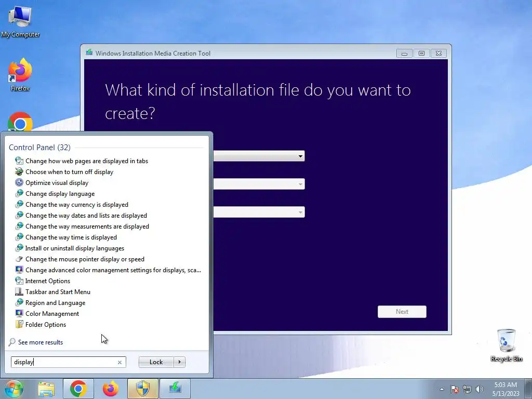Screen dimensions: 532x399
Task: Select Install or uninstall display languages
Action: (75, 248)
